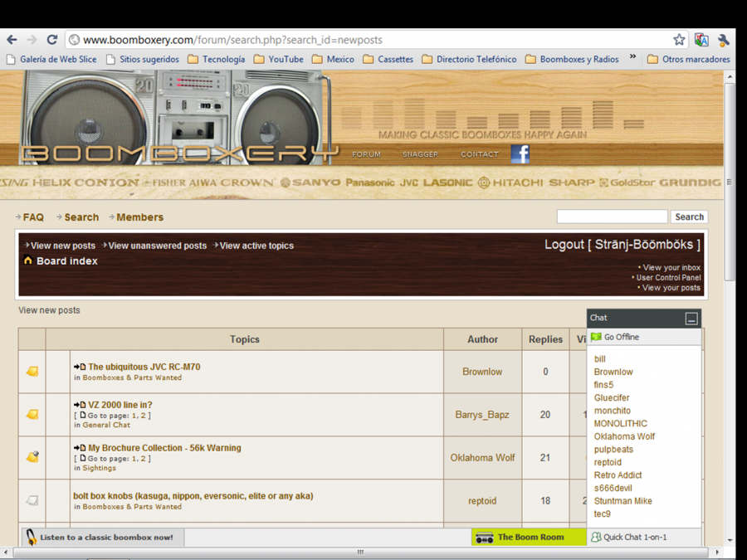
Task: Open topic The ubiquitous JVC RC-M70
Action: point(144,367)
